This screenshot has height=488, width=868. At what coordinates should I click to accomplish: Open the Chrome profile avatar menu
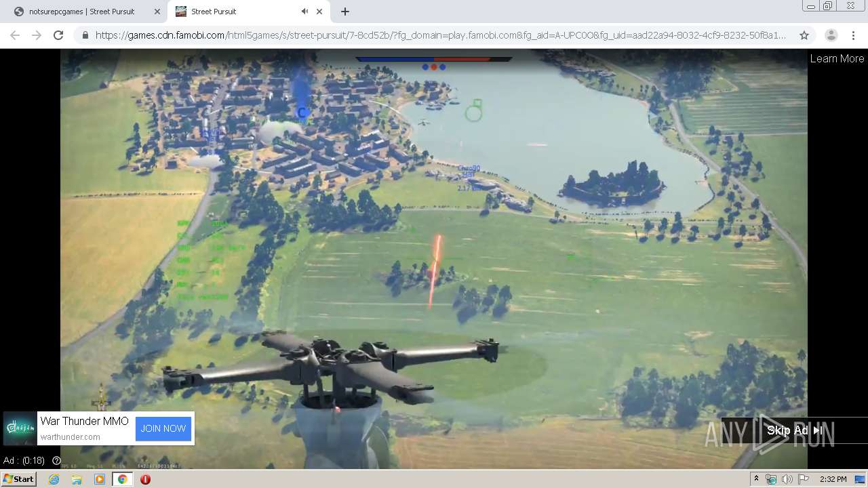click(831, 35)
